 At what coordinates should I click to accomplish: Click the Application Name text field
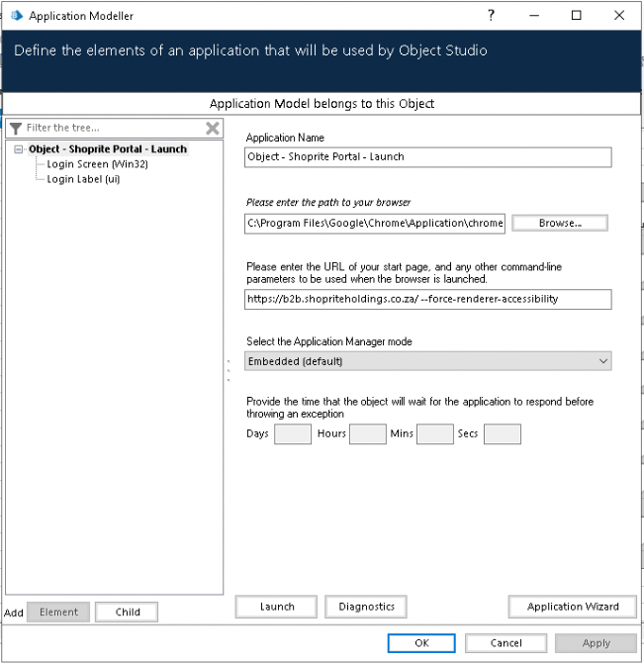point(427,157)
